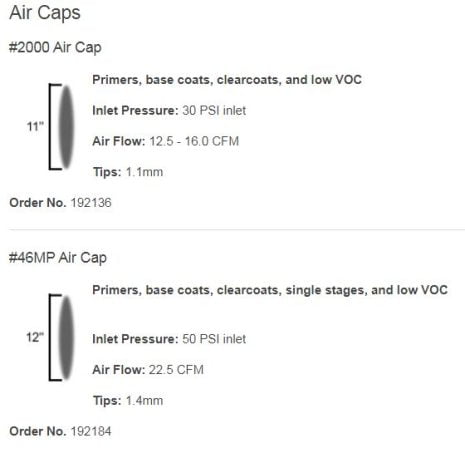Click the 11" measurement label

pyautogui.click(x=35, y=127)
